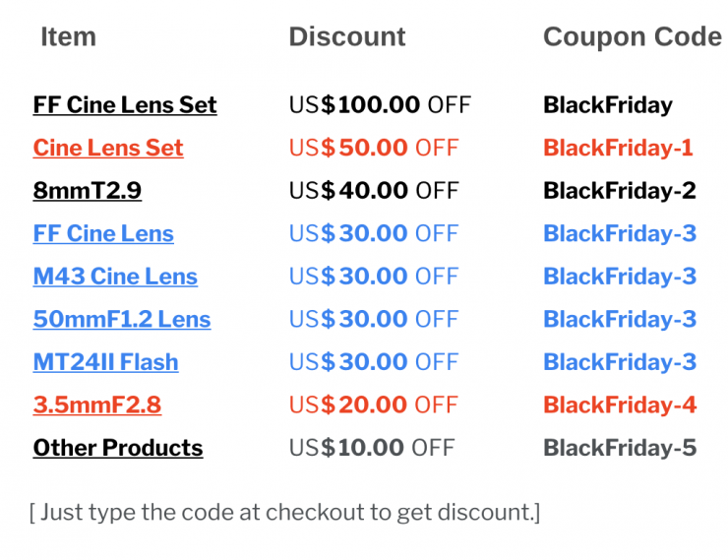Open the 8mmT2.9 product link
This screenshot has height=560, width=728.
[x=88, y=191]
